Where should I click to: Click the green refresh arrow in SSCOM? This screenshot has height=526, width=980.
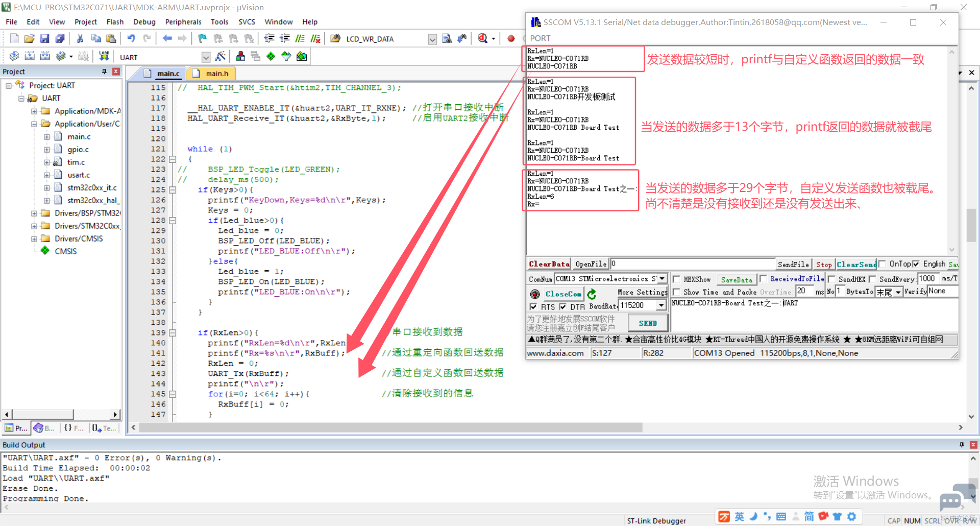coord(592,294)
